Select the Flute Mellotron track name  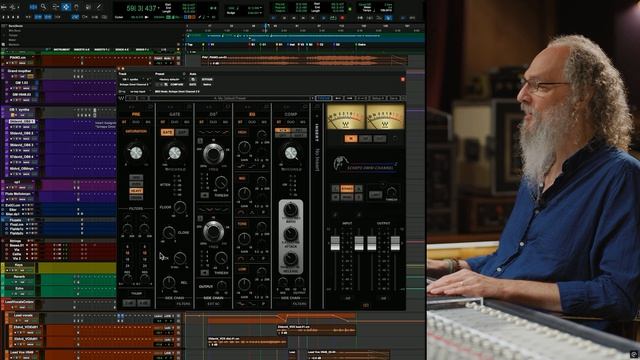click(18, 194)
